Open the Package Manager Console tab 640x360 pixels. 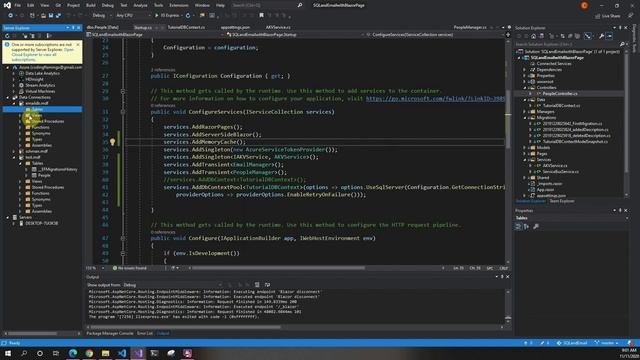(110, 333)
